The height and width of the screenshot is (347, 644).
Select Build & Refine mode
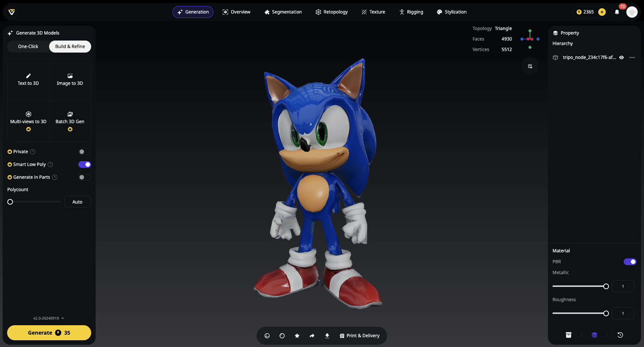point(70,47)
